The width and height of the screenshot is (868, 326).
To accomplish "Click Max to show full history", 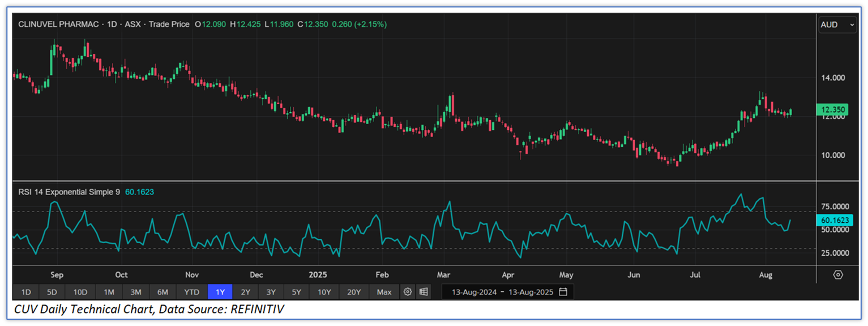I will click(384, 292).
